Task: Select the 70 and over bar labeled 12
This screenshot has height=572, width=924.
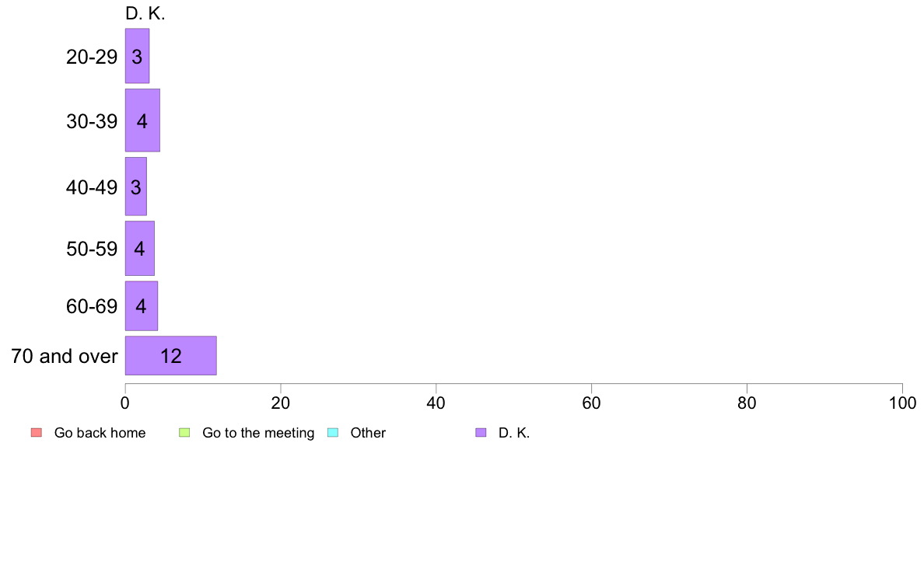Action: [171, 356]
